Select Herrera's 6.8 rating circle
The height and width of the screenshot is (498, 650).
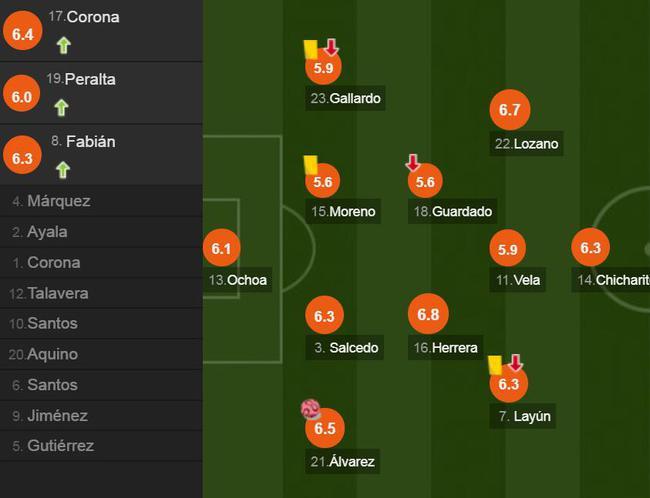coord(428,314)
